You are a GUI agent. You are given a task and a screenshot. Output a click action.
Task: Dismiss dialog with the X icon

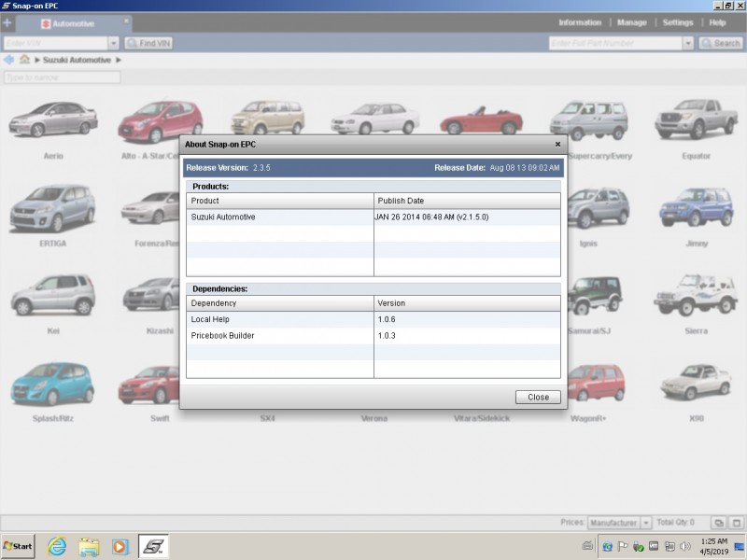tap(557, 145)
